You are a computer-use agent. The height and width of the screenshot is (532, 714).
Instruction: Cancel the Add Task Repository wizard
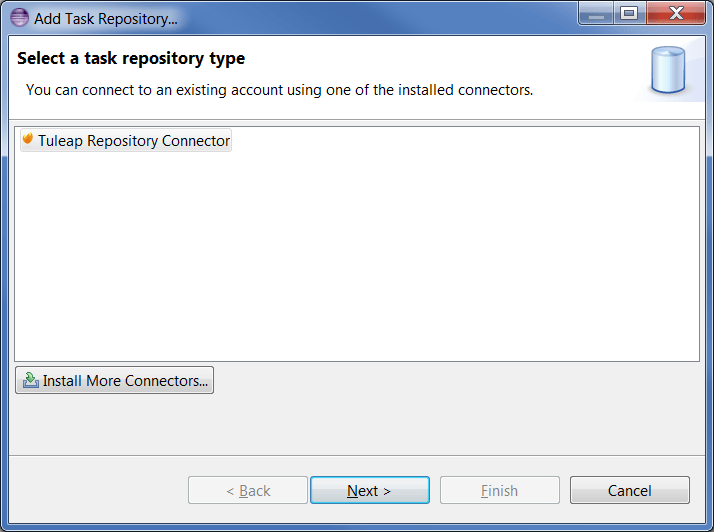pyautogui.click(x=629, y=490)
